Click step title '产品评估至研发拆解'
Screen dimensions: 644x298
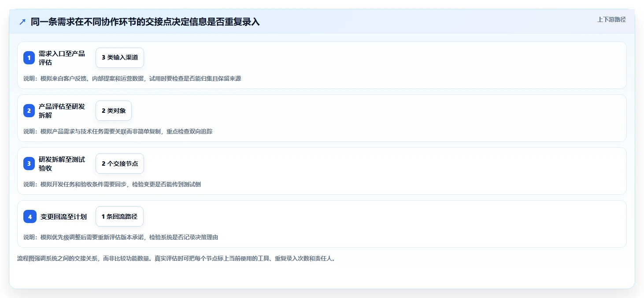[x=62, y=111]
